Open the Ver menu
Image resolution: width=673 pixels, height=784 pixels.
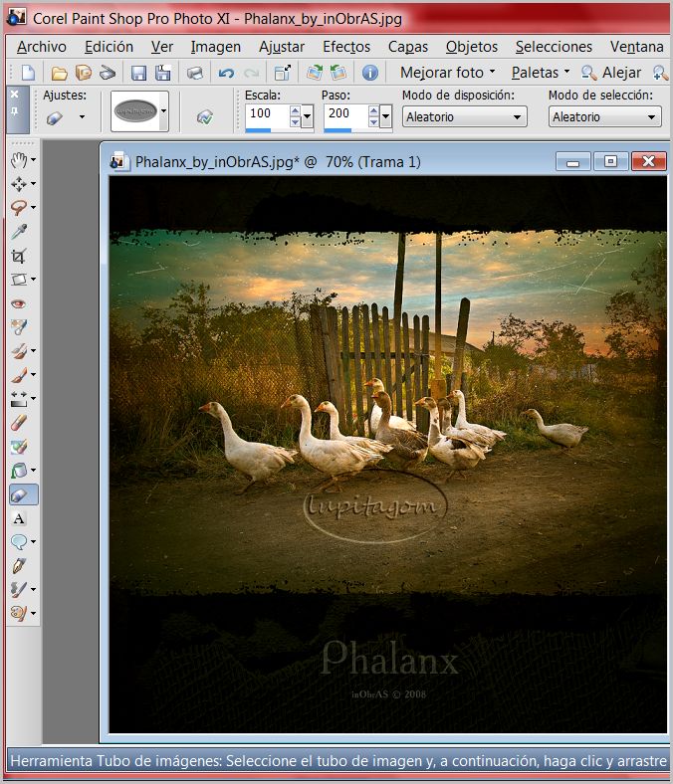click(x=162, y=47)
